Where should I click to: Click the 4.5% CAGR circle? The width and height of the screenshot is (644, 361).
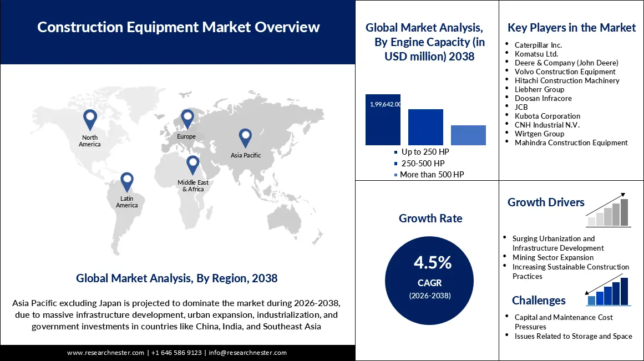(429, 281)
